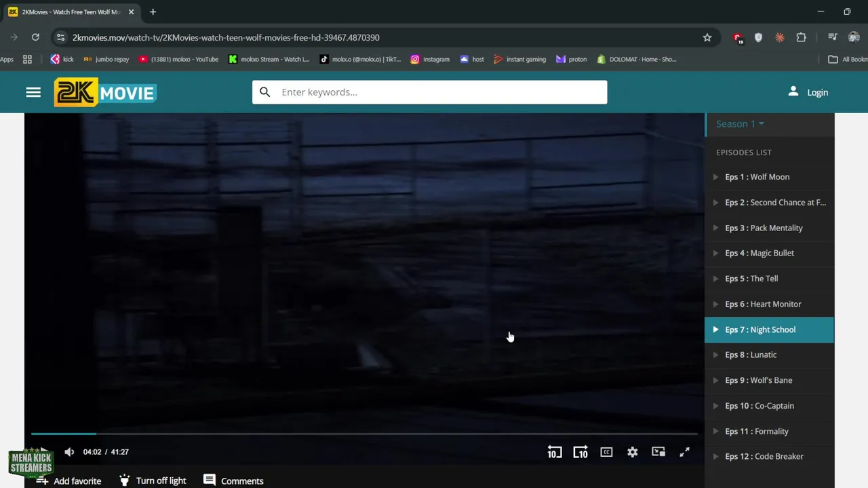Reload the browser page

tap(35, 37)
